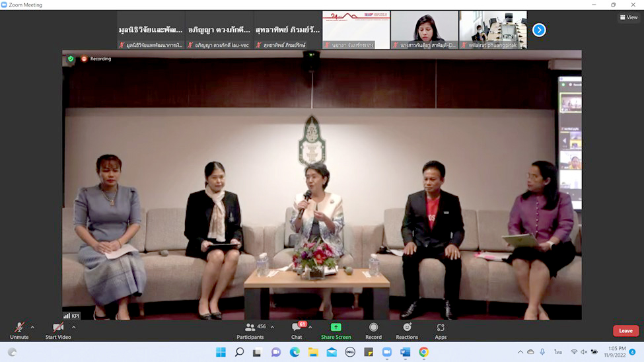Select the iau-vec participant thumbnail
The width and height of the screenshot is (644, 362).
tap(219, 30)
